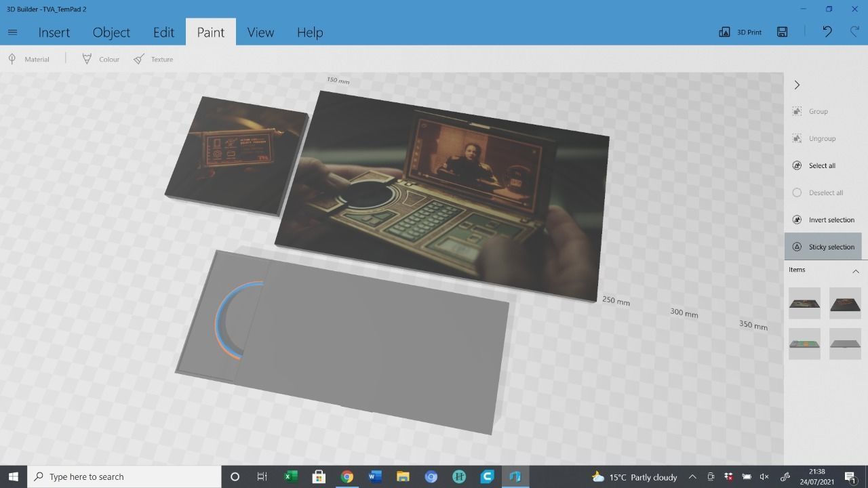
Task: Select the Paint tab
Action: [210, 33]
